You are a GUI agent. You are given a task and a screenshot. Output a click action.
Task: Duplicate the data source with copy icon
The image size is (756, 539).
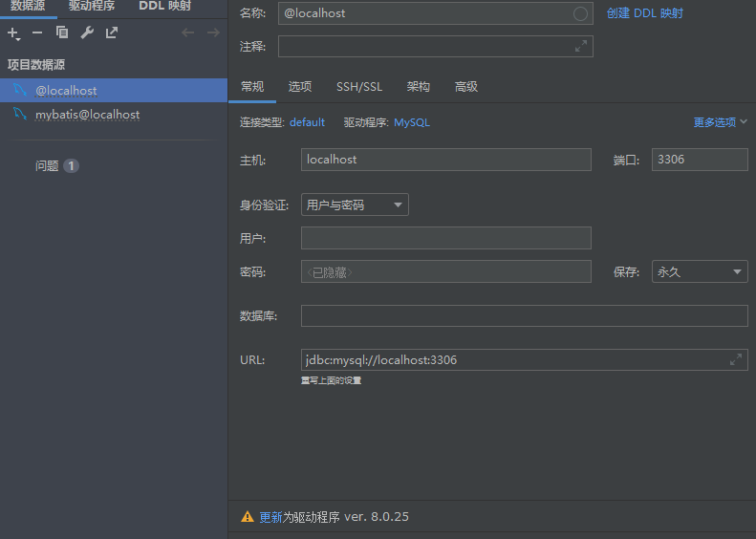coord(62,32)
